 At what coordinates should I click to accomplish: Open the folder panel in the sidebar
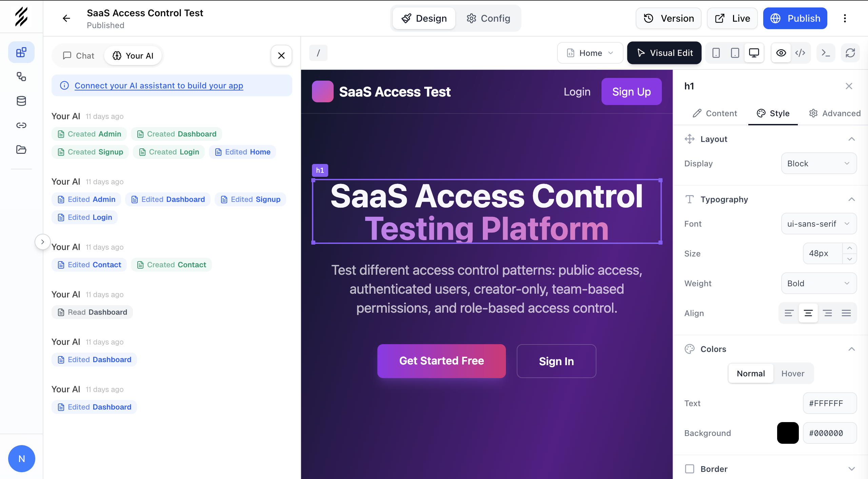[21, 149]
